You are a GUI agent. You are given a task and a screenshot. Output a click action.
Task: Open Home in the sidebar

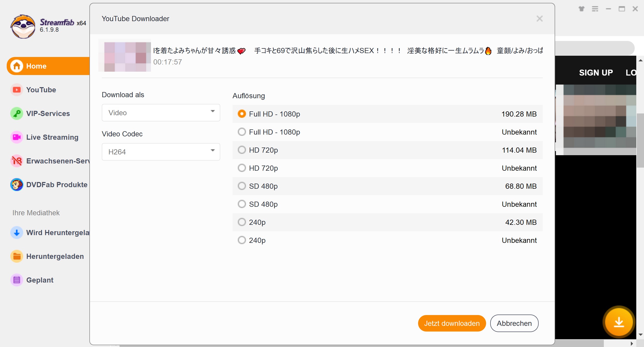[48, 66]
